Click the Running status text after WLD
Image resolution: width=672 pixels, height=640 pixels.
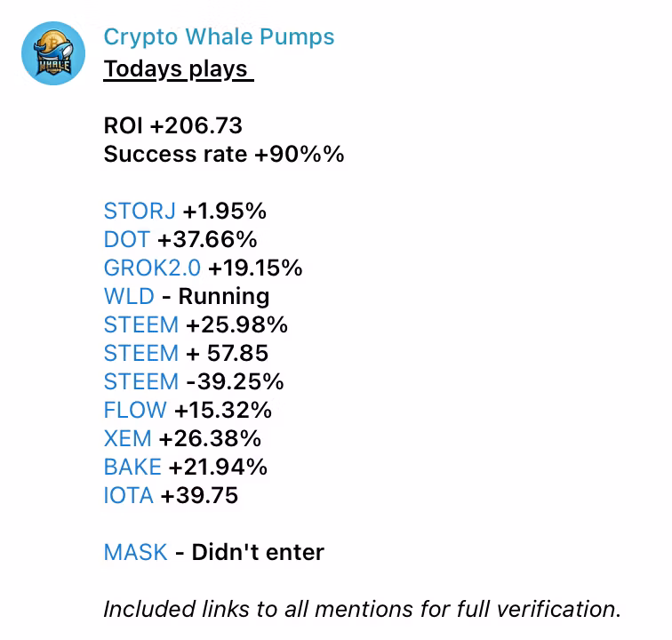point(224,297)
